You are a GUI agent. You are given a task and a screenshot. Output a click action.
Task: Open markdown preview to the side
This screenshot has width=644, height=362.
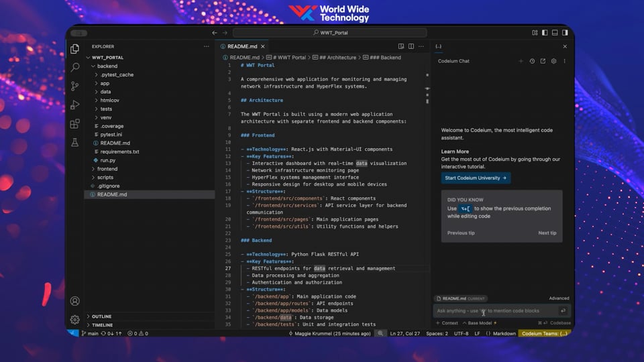(401, 46)
